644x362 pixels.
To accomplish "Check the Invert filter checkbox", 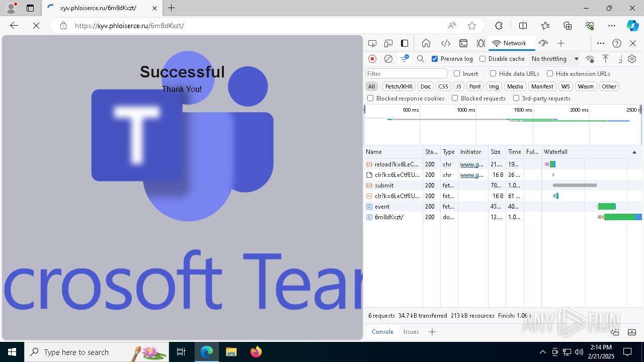I will [x=457, y=73].
